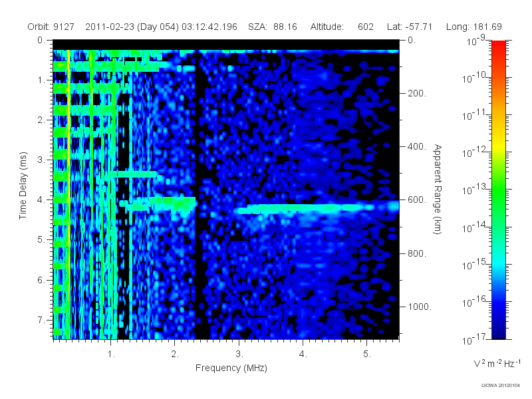Click the 'V² m⁻² Hz⁻¹' units label
This screenshot has height=399, width=532.
497,363
